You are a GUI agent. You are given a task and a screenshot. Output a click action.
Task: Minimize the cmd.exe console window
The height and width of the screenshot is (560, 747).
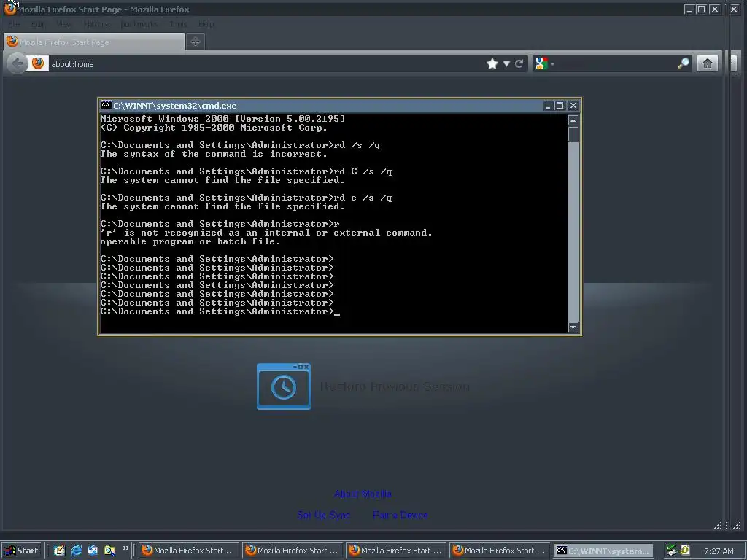pos(547,106)
